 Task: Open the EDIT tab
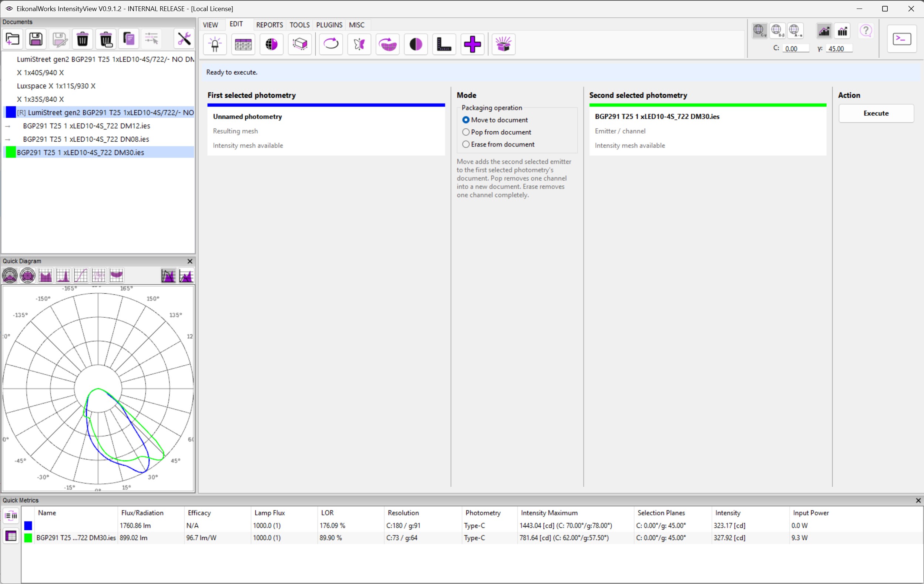click(x=236, y=24)
